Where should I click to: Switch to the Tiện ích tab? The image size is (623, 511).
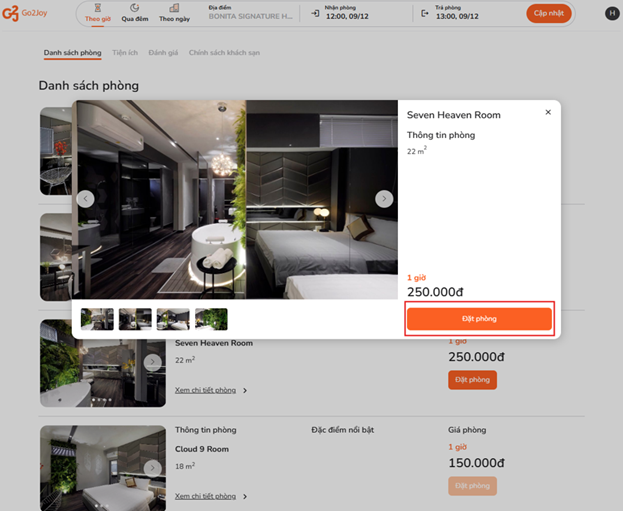pos(125,52)
